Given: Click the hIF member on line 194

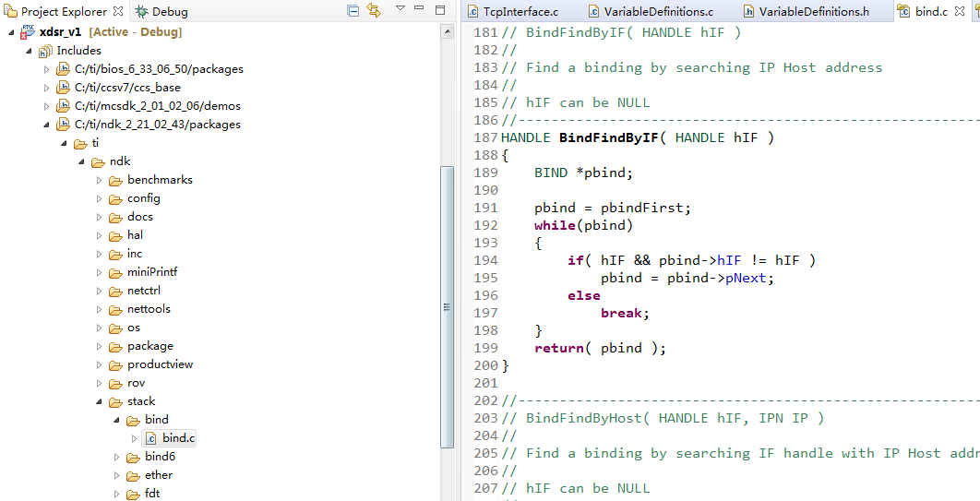Looking at the screenshot, I should click(729, 260).
